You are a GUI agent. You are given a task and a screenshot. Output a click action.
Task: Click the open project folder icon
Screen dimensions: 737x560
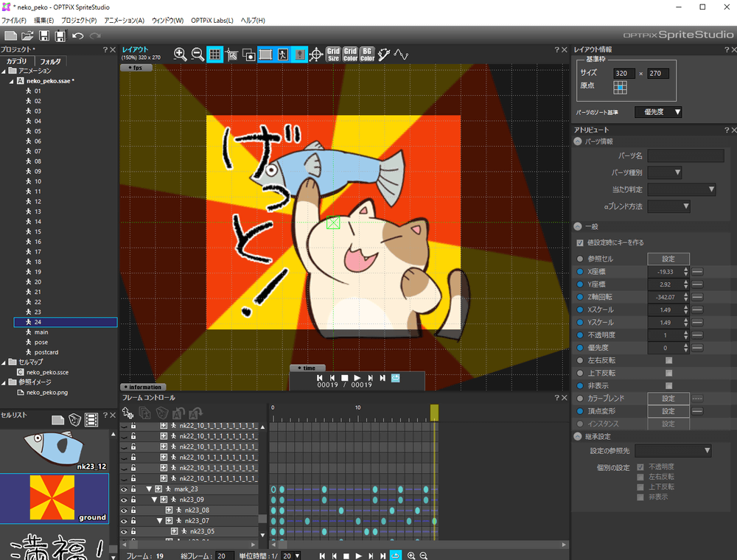(x=27, y=35)
